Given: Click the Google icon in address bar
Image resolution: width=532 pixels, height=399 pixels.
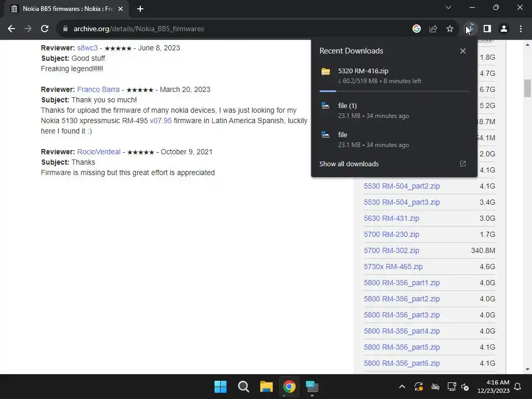Looking at the screenshot, I should 416,29.
